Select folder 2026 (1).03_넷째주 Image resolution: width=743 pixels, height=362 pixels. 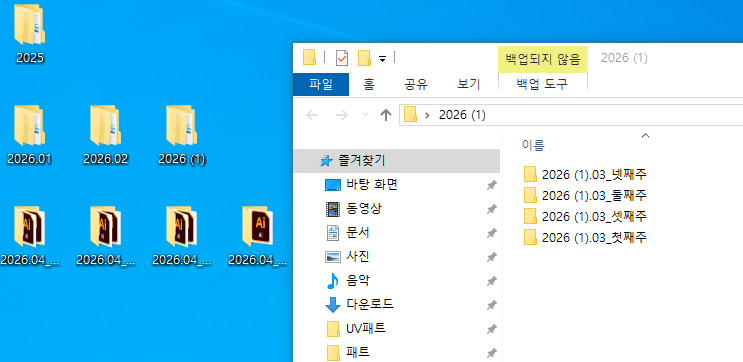(x=586, y=174)
